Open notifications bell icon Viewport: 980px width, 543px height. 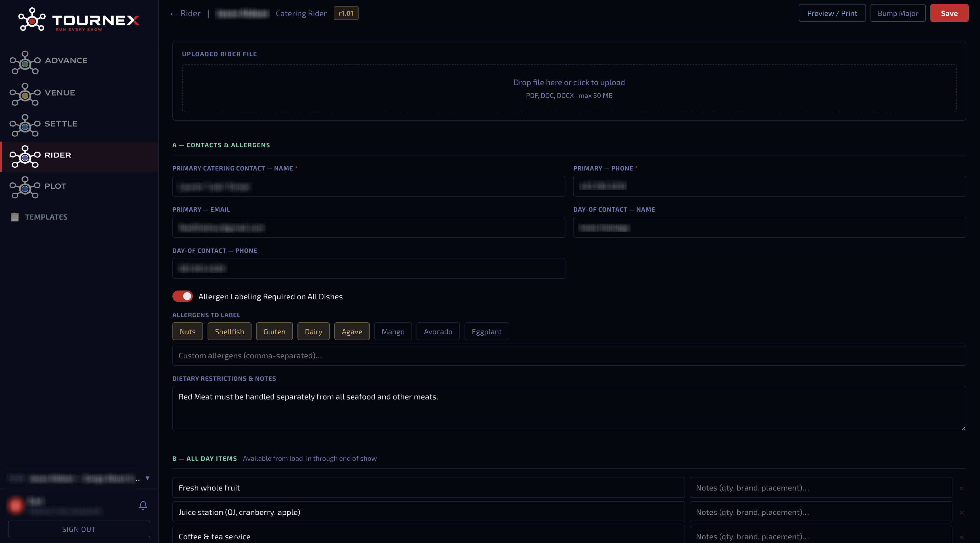[x=143, y=505]
